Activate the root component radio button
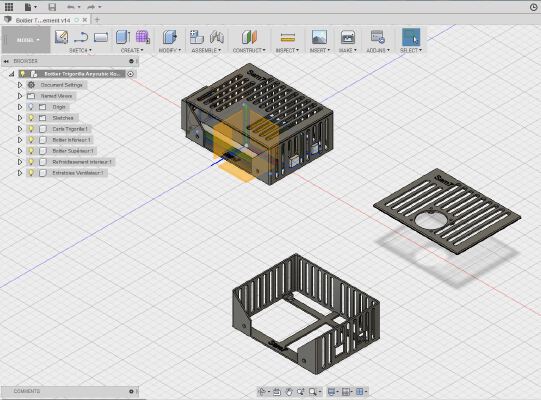 tap(130, 74)
